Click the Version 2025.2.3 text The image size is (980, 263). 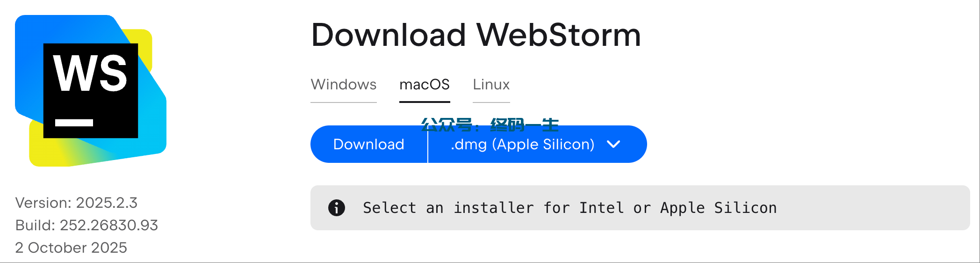coord(76,203)
